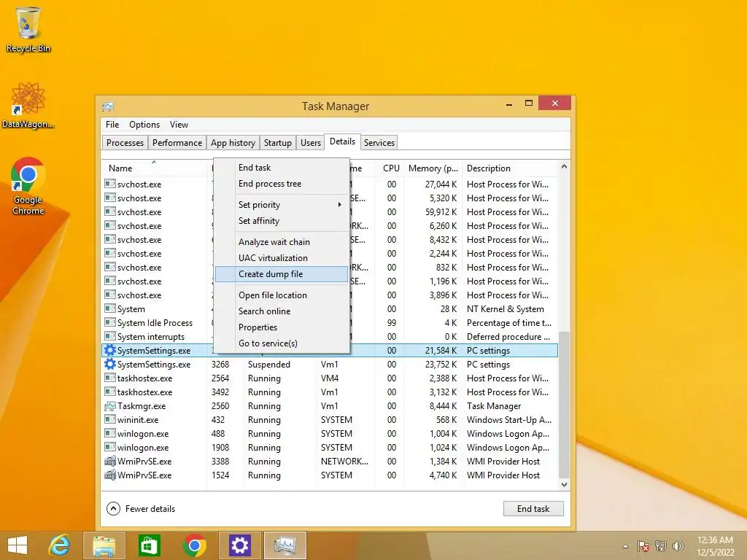Image resolution: width=747 pixels, height=560 pixels.
Task: Select winlogon.exe with PID 1908
Action: [330, 447]
